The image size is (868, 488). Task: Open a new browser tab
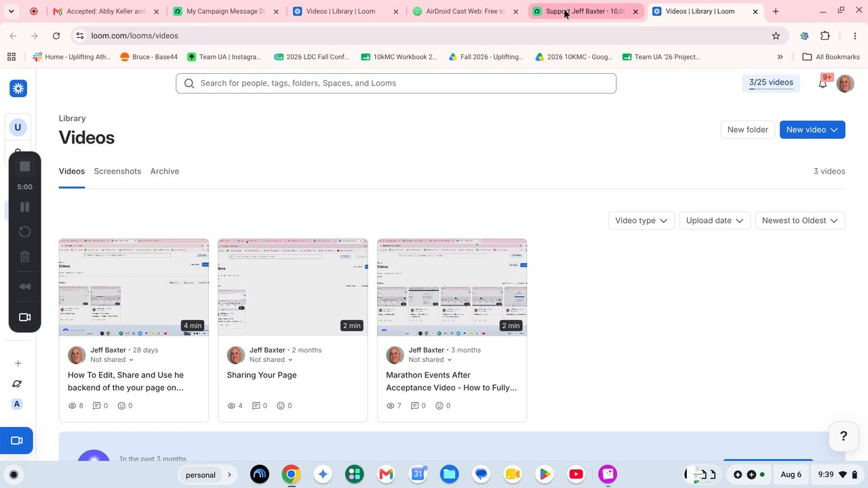(x=776, y=12)
